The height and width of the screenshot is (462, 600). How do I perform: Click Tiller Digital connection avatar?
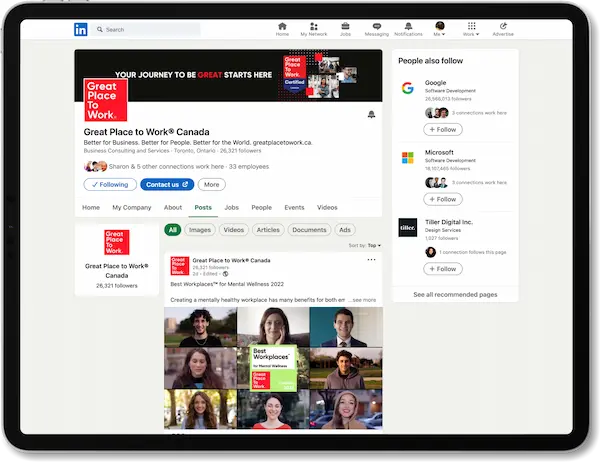(430, 252)
